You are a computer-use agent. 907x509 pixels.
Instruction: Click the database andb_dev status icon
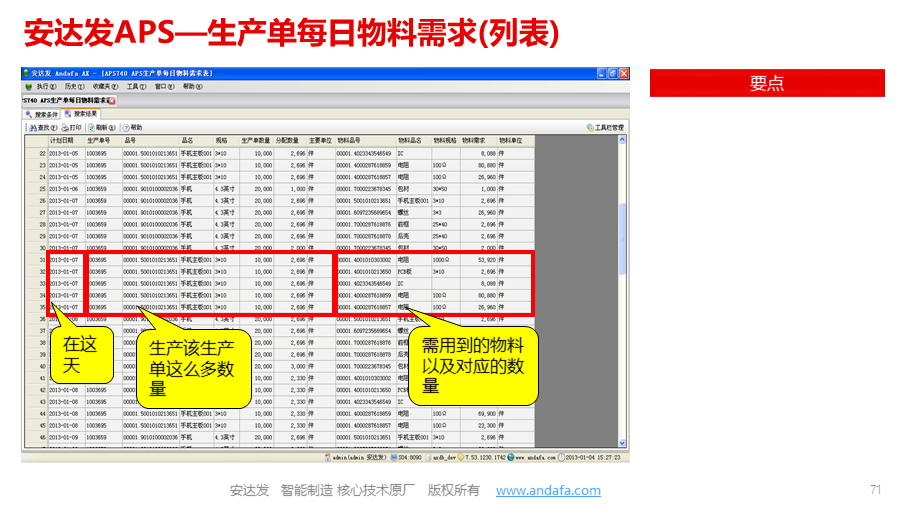coord(429,458)
